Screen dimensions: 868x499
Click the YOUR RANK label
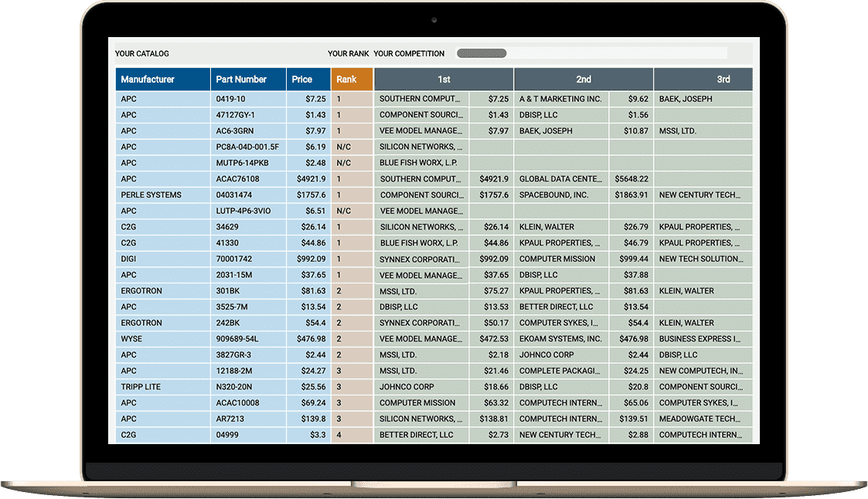click(x=348, y=53)
